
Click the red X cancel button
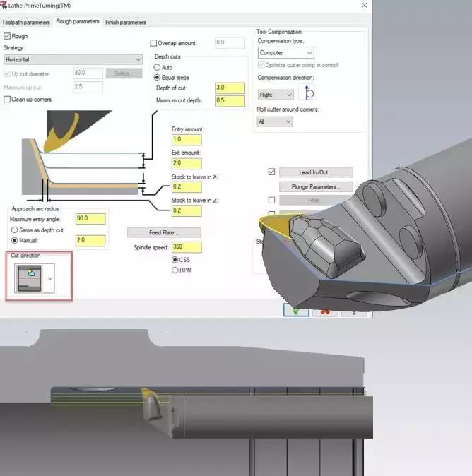tap(324, 311)
